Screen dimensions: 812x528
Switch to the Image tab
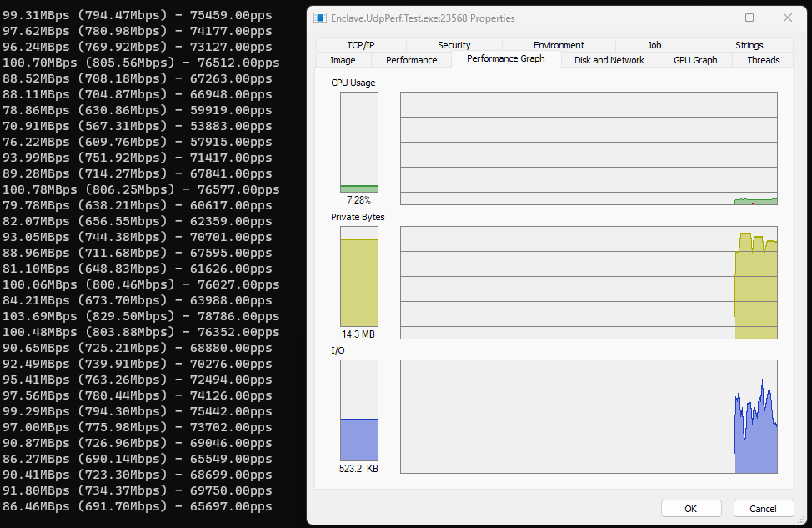tap(343, 60)
